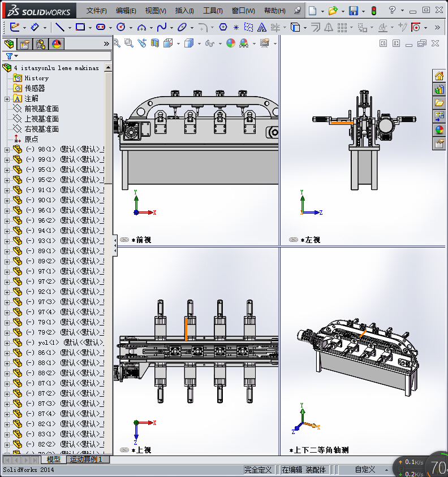Image resolution: width=448 pixels, height=477 pixels.
Task: Open the 编辑(E) menu
Action: pos(126,11)
